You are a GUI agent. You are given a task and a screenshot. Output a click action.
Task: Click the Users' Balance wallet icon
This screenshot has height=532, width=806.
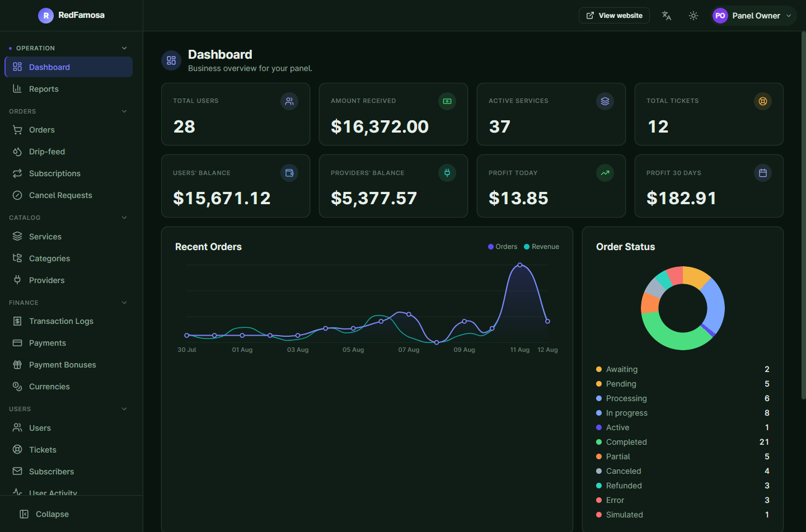tap(289, 173)
